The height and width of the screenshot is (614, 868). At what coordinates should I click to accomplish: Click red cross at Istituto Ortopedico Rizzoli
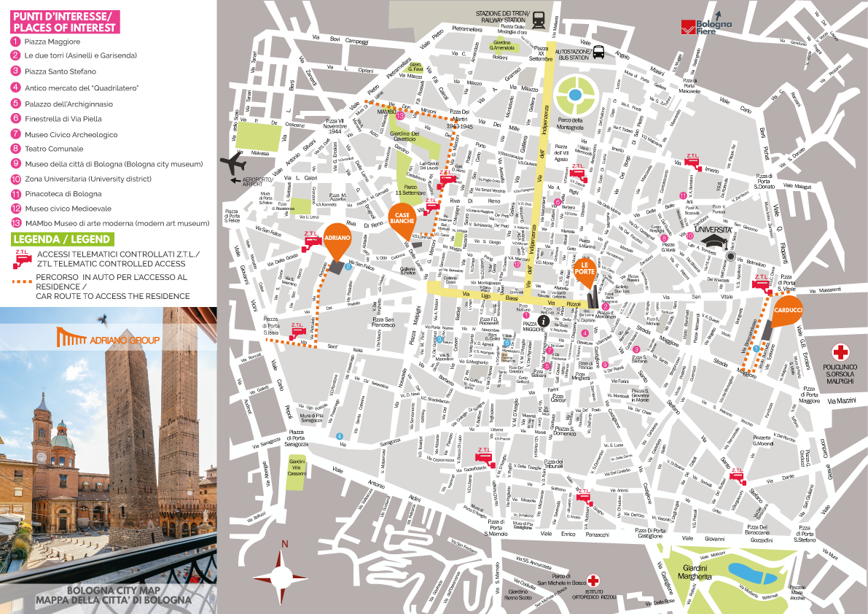coord(595,580)
